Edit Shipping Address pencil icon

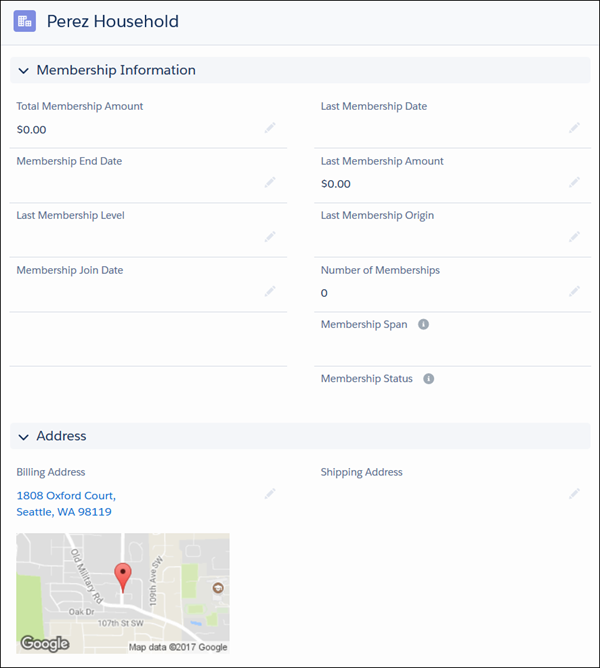(574, 493)
